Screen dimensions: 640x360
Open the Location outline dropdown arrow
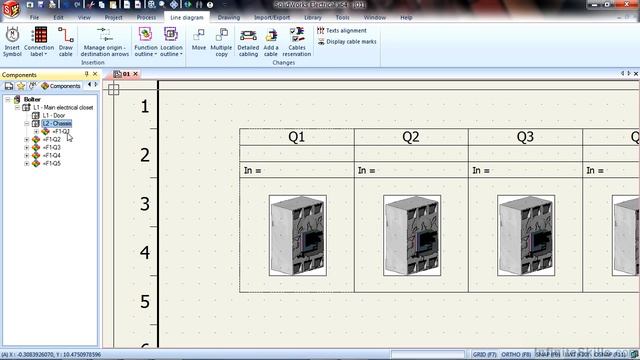click(181, 54)
